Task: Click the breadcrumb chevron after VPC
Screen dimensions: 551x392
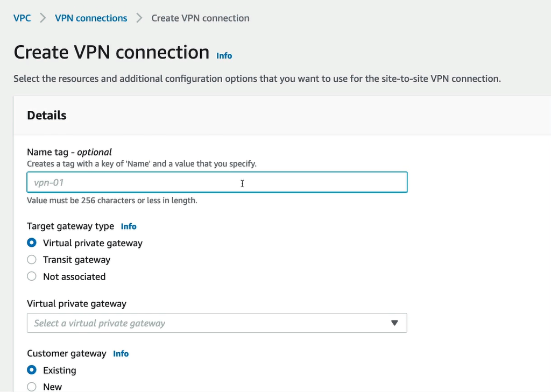Action: 43,18
